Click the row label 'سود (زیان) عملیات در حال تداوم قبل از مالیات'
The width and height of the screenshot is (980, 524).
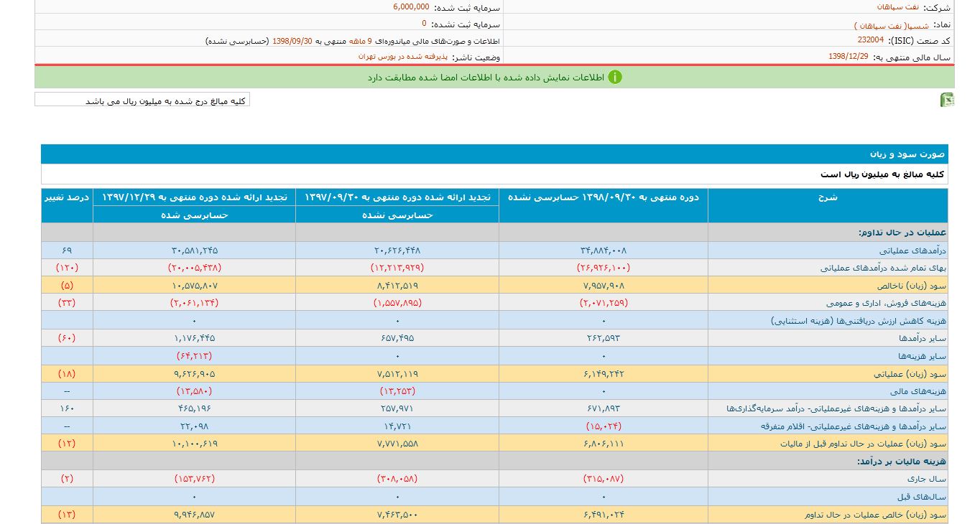point(863,444)
